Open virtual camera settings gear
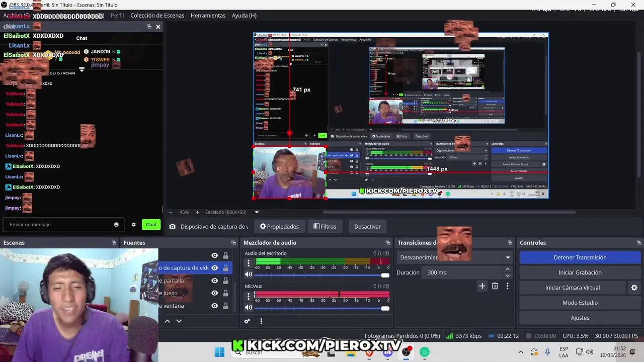 pos(634,288)
